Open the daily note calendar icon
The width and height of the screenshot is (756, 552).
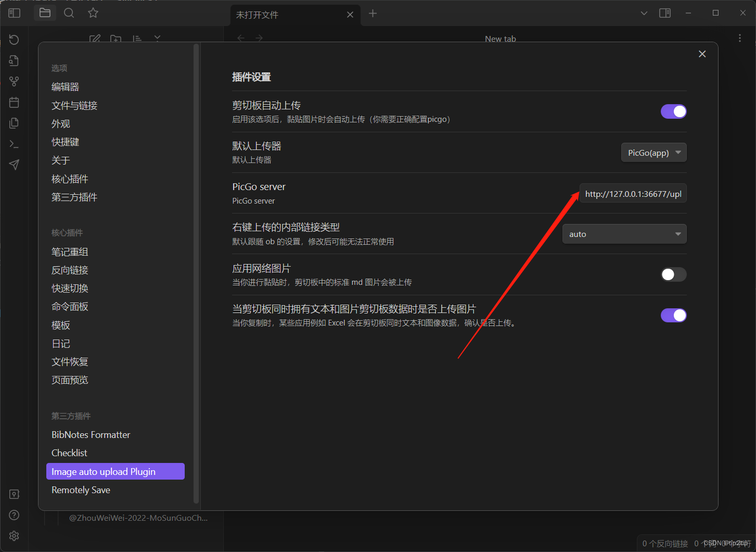(x=14, y=102)
